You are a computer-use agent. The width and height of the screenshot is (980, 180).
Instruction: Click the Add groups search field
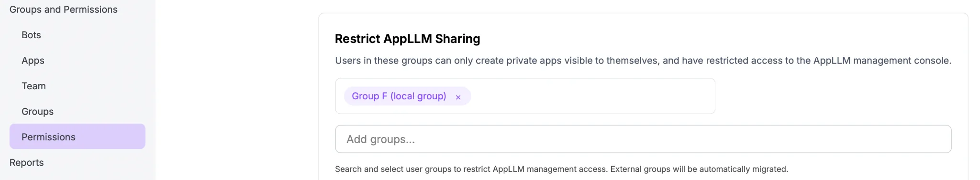643,139
